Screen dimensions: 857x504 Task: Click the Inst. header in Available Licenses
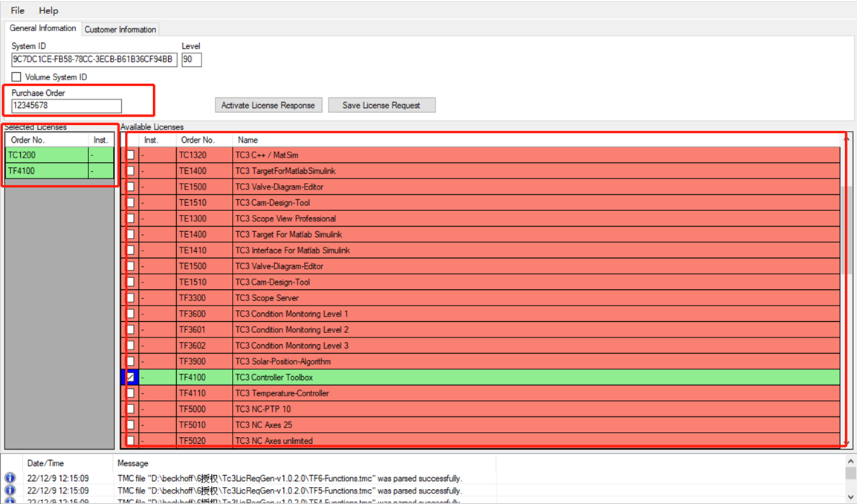click(x=158, y=140)
